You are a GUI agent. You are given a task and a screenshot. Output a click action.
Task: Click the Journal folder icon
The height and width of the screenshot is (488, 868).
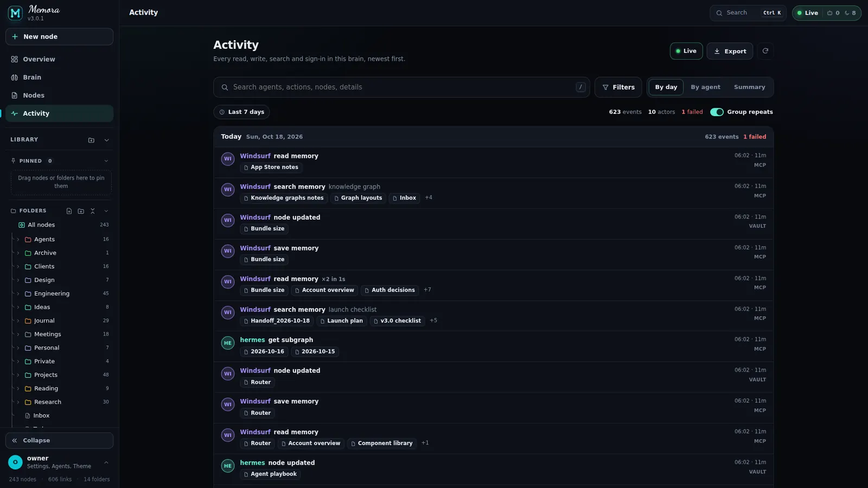click(x=28, y=320)
